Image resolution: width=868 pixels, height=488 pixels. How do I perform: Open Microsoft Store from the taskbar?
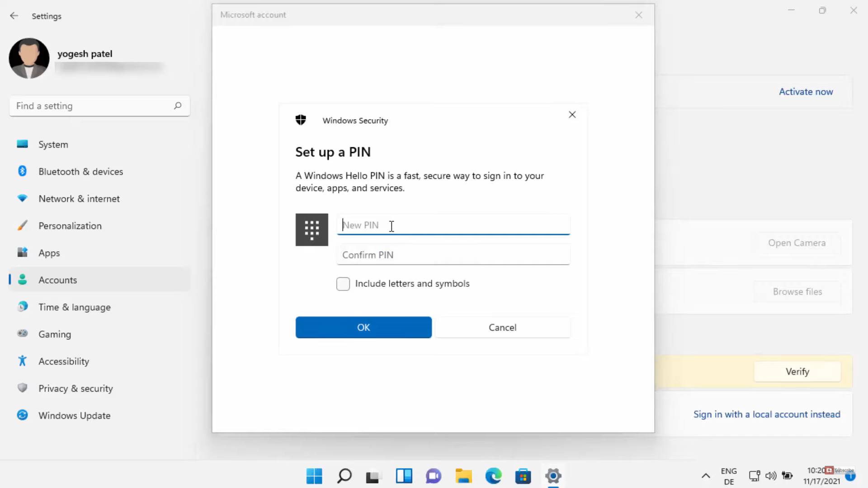523,476
